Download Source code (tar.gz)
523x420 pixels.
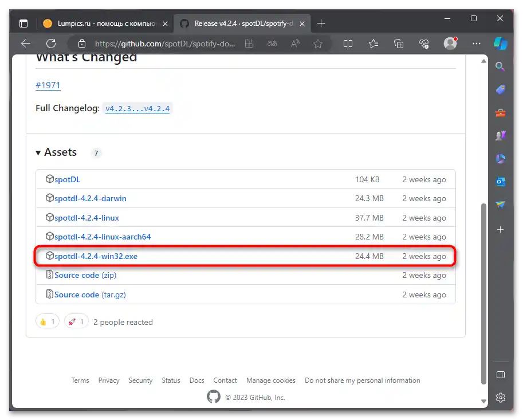coord(90,295)
